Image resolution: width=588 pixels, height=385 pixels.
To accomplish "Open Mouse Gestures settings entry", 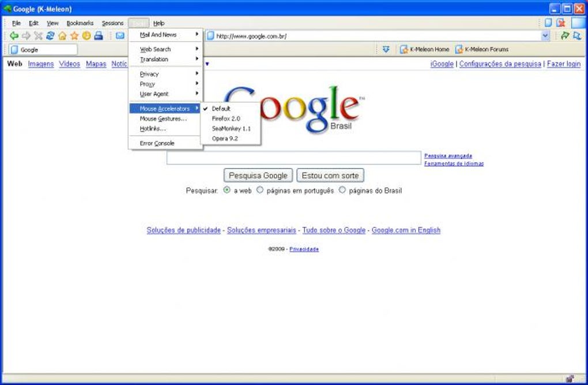I will pyautogui.click(x=165, y=118).
